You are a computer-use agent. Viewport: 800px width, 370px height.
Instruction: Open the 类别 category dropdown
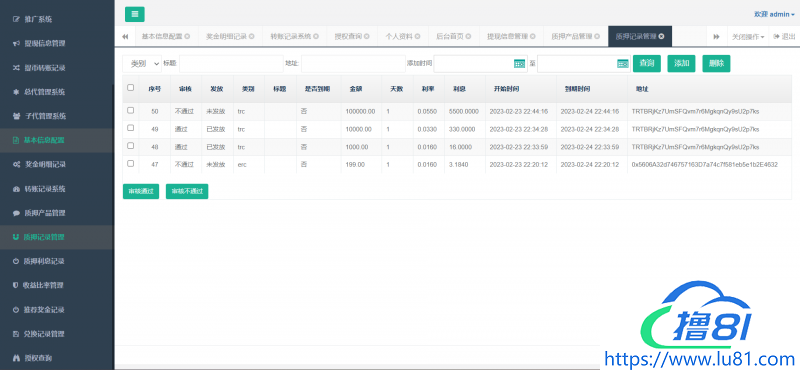[x=142, y=64]
